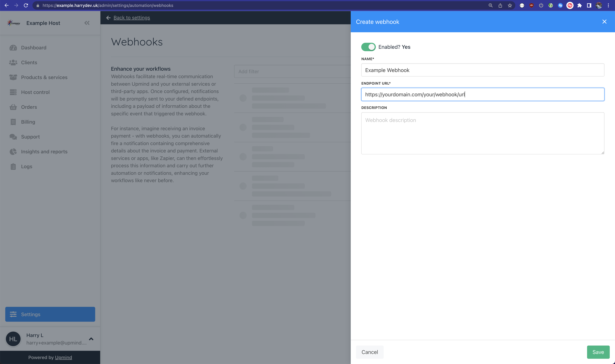Follow the Back to settings link

point(132,18)
